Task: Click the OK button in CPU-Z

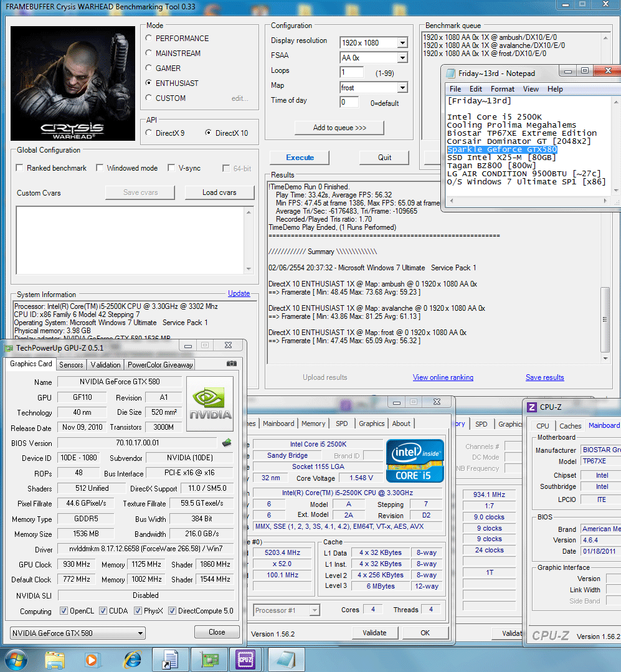Action: click(425, 633)
